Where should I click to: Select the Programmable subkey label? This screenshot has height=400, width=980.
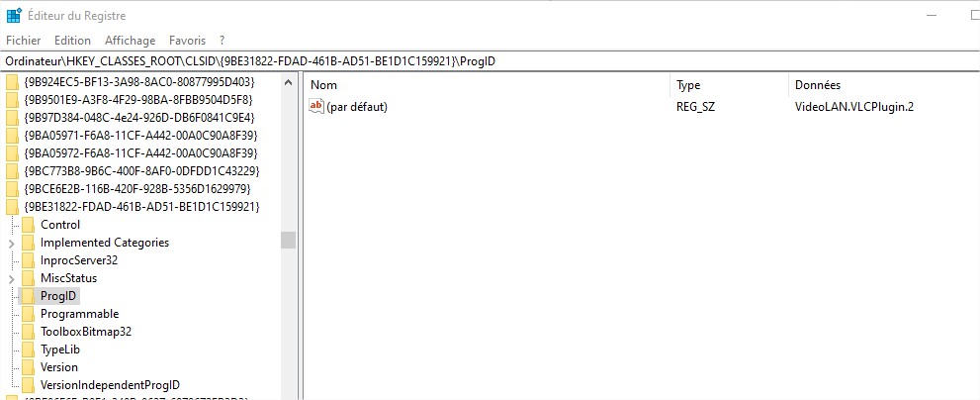tap(79, 314)
